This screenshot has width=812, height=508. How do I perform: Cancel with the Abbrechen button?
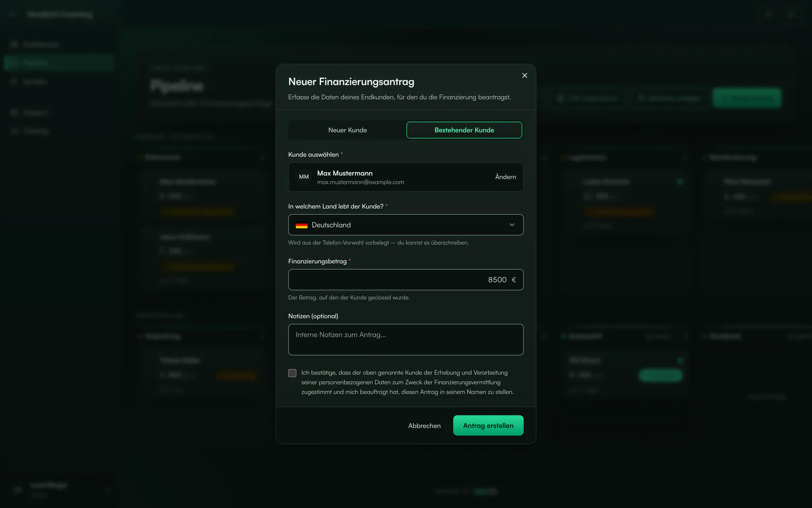pos(424,426)
